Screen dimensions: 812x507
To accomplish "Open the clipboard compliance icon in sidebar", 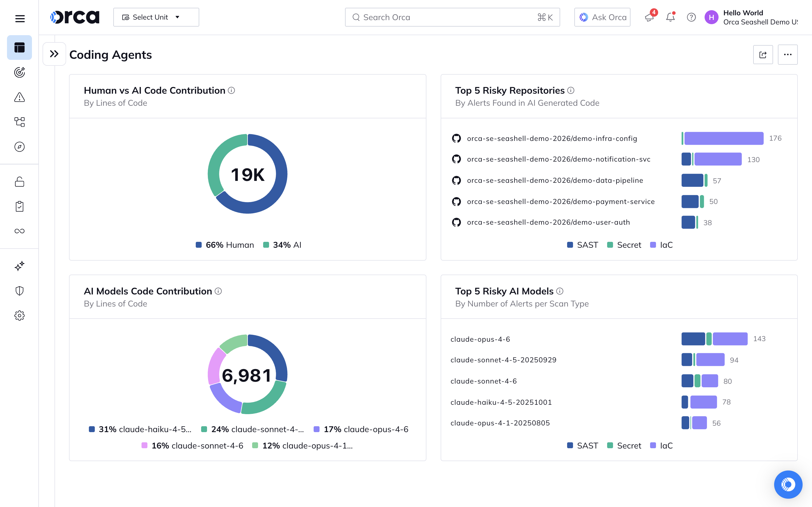I will [x=19, y=206].
